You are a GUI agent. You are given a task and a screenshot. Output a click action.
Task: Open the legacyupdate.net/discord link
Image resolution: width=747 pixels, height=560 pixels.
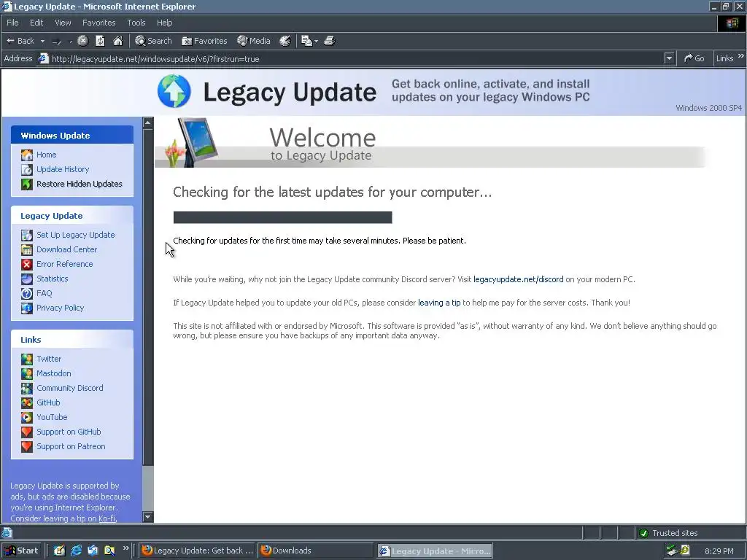tap(519, 279)
